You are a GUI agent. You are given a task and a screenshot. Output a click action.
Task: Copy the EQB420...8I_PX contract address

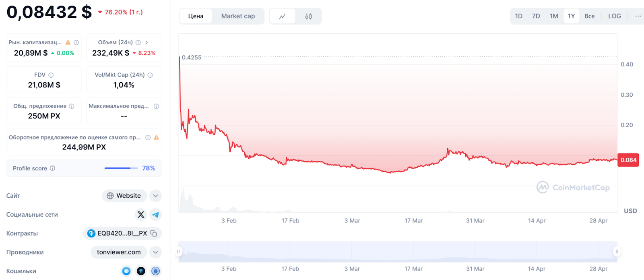154,233
